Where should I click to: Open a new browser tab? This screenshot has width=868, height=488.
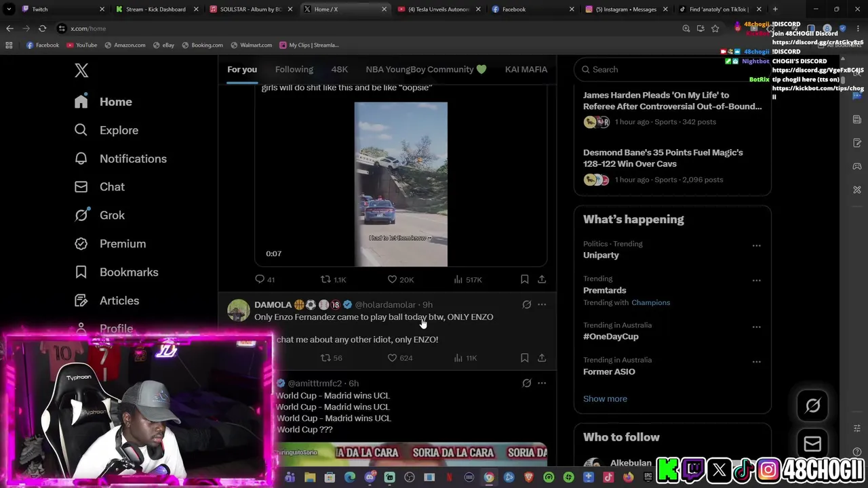tap(775, 9)
